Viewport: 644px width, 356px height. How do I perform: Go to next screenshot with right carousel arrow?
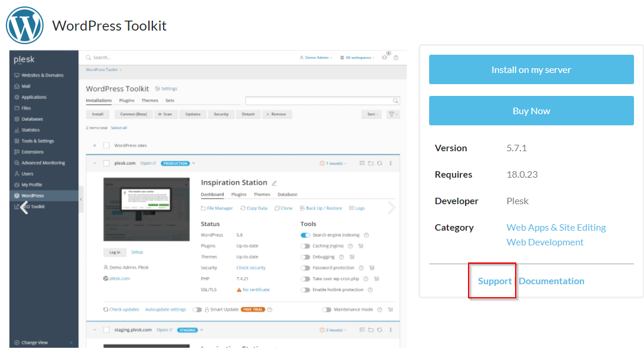[x=391, y=207]
